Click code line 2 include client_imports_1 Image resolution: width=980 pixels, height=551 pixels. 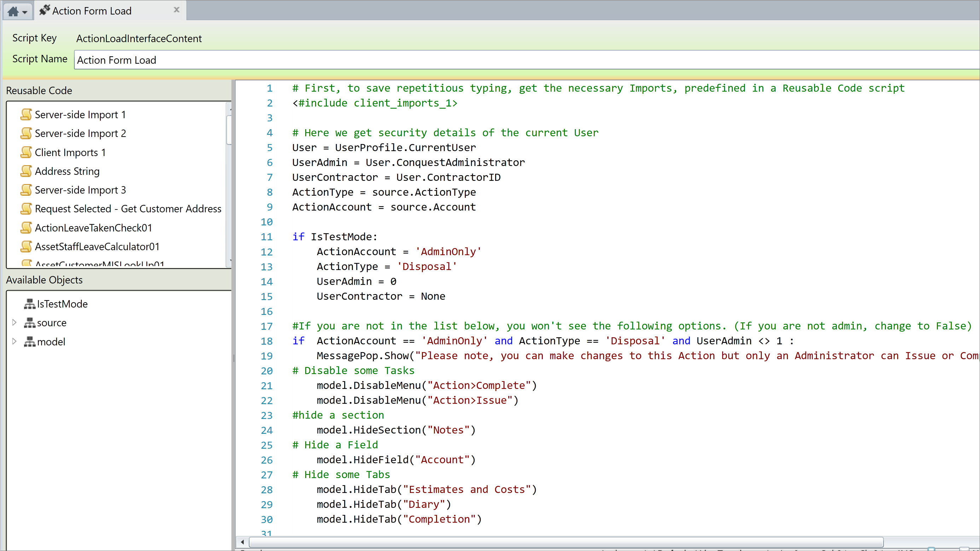click(x=374, y=103)
